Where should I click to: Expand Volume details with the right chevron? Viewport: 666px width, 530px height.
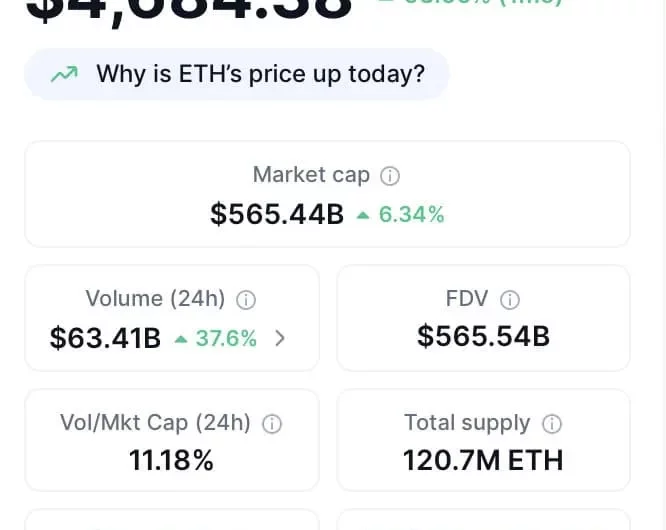pyautogui.click(x=280, y=338)
